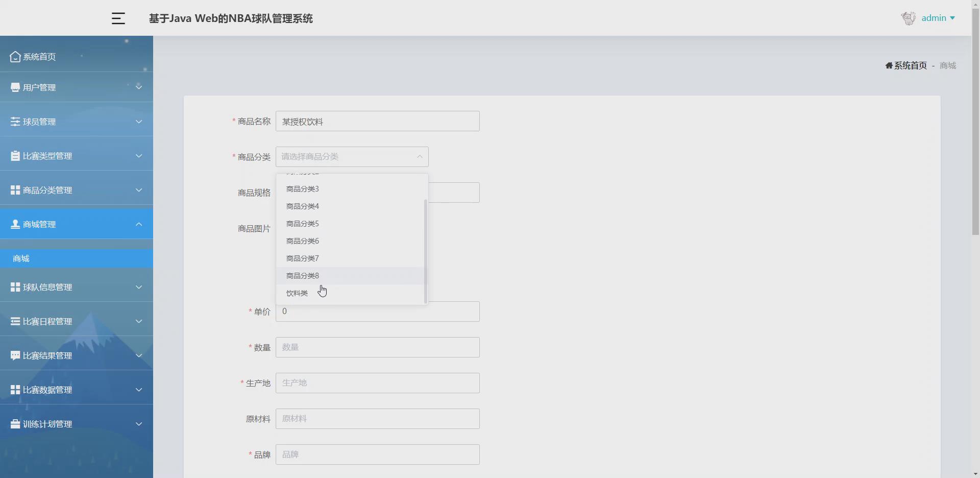Image resolution: width=980 pixels, height=478 pixels.
Task: Click the 商城管理 person icon
Action: click(14, 224)
